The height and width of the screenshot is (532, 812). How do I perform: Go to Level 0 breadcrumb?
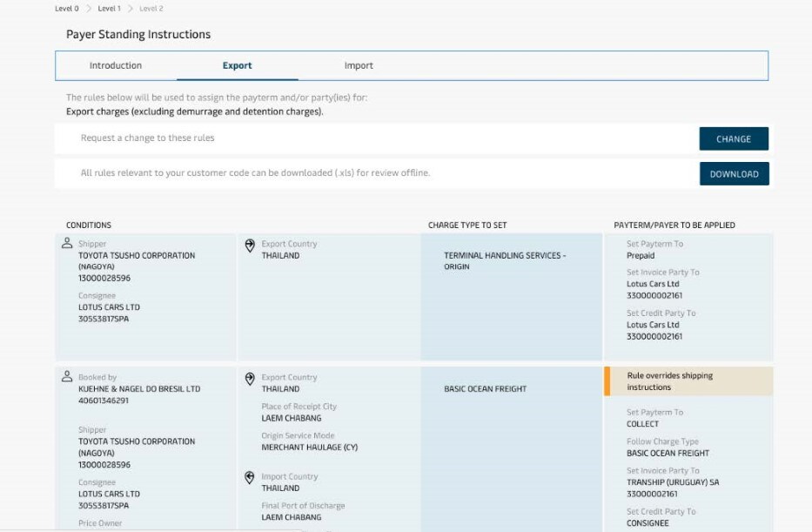[66, 9]
